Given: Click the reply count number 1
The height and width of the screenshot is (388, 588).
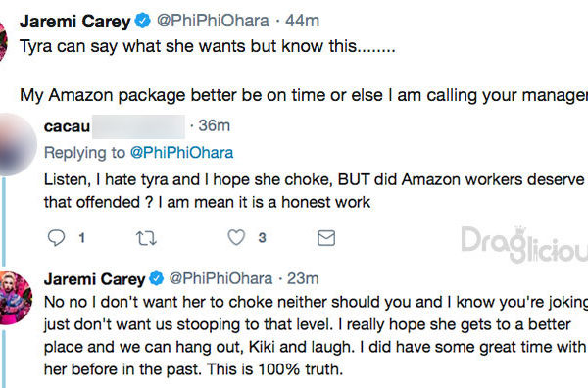Looking at the screenshot, I should pos(81,238).
